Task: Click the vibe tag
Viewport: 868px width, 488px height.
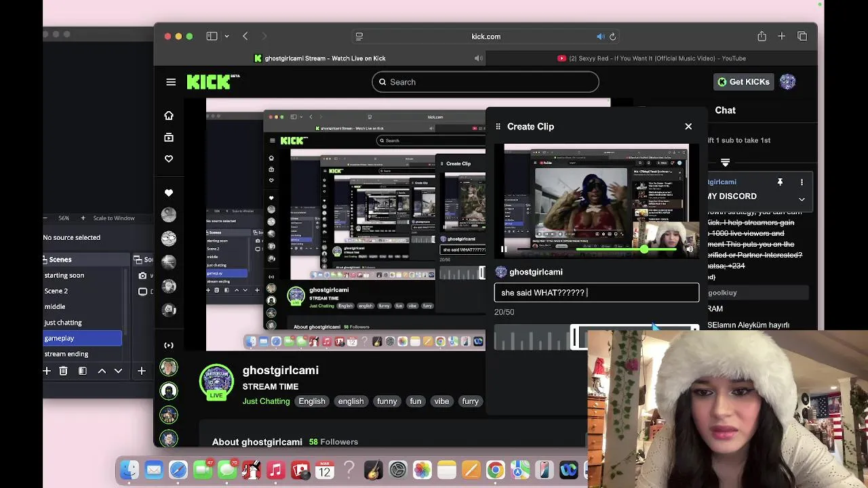Action: [441, 401]
